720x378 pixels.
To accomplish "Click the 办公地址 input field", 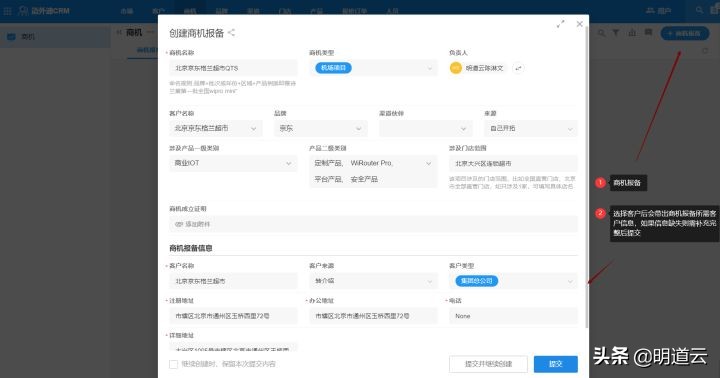I will point(373,316).
